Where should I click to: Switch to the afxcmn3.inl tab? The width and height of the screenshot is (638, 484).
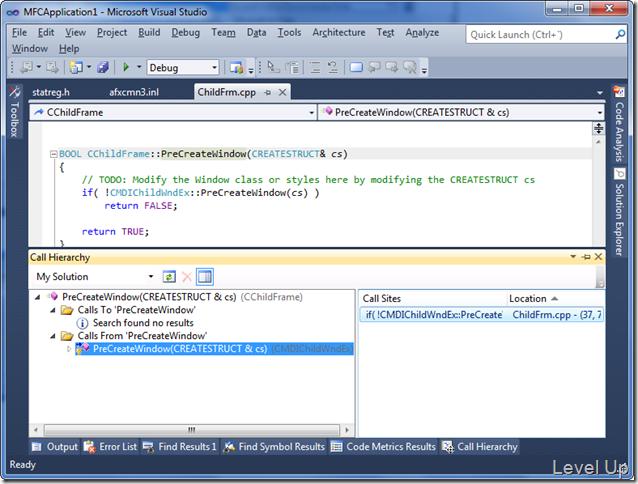[x=134, y=93]
